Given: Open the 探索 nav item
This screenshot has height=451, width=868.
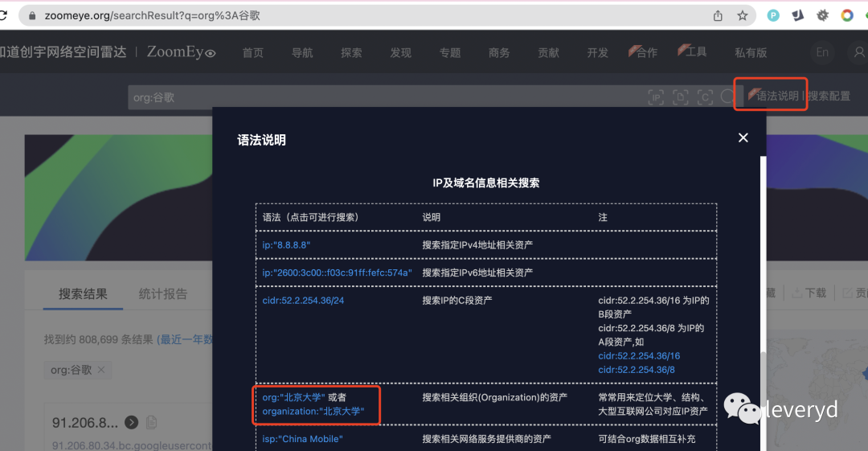Looking at the screenshot, I should pos(351,52).
